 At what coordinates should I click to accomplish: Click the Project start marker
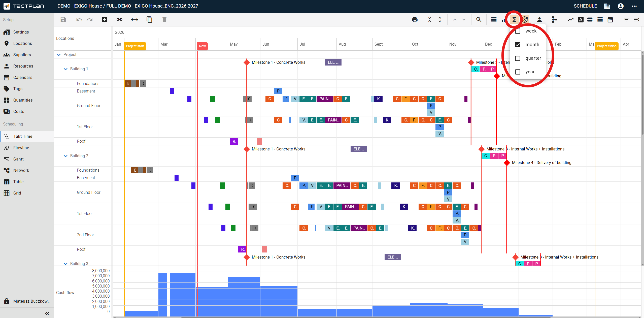(x=135, y=46)
